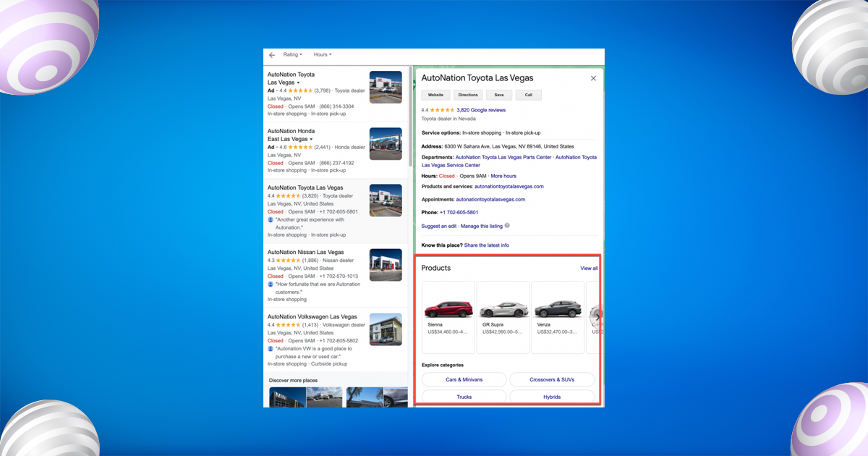This screenshot has width=868, height=456.
Task: Click the MINI dealership photo under Discover more places
Action: point(287,397)
